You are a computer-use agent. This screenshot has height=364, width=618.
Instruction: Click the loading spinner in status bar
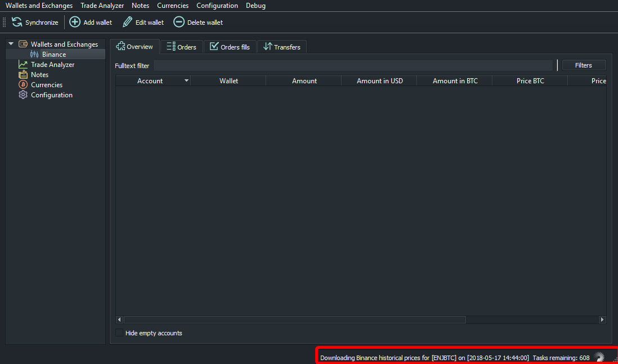tap(599, 357)
